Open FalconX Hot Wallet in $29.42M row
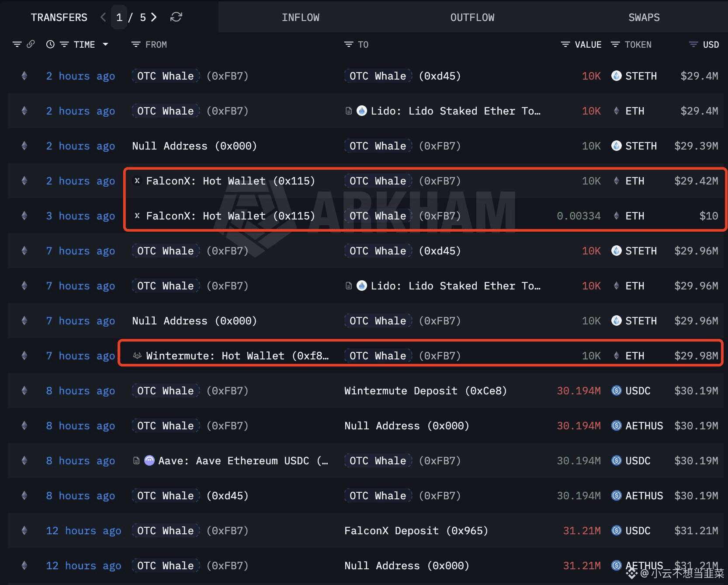This screenshot has width=728, height=585. (230, 181)
